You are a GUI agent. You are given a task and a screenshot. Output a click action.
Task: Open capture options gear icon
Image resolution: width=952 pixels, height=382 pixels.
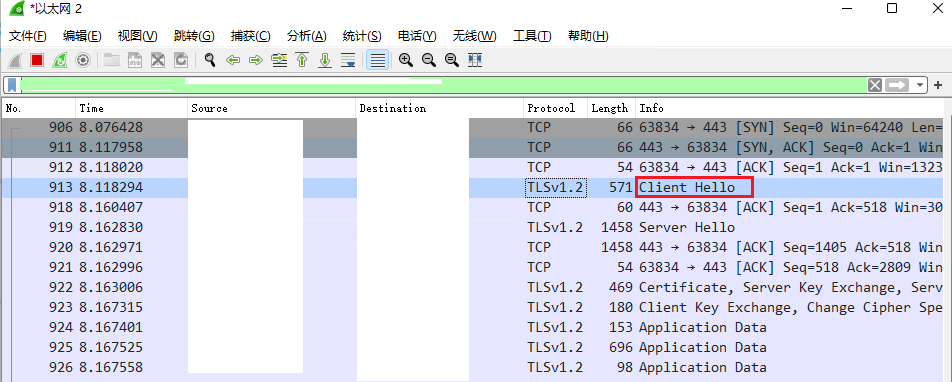click(x=83, y=60)
